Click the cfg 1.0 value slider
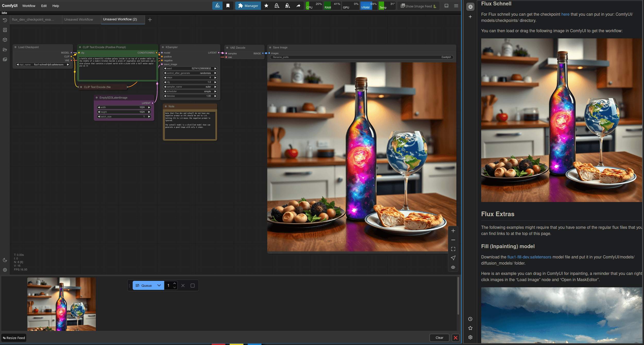 tap(190, 82)
